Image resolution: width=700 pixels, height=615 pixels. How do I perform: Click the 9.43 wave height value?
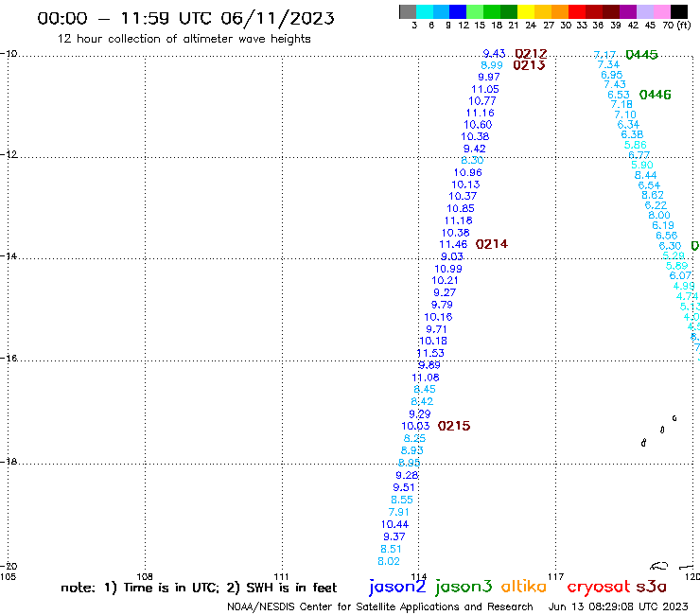pyautogui.click(x=494, y=54)
